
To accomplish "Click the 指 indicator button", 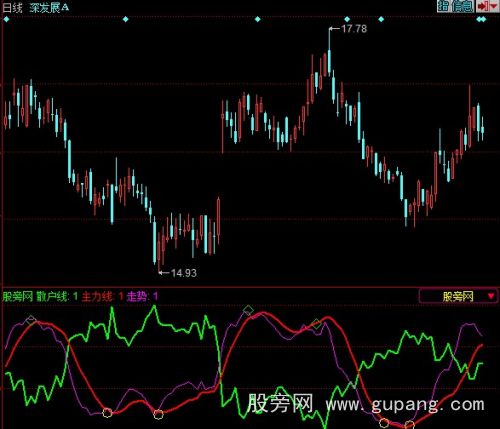I will [443, 6].
